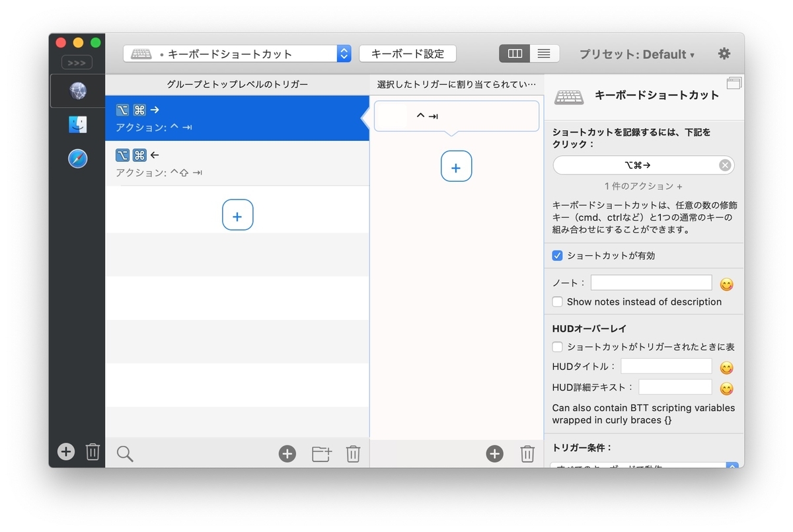
Task: Select the ⌥⌘→ trigger row
Action: 237,118
